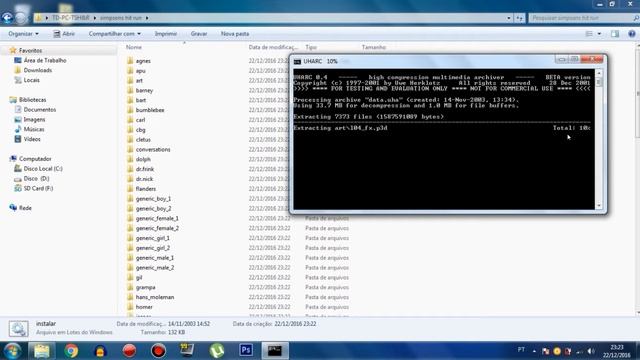Viewport: 640px width, 360px height.
Task: Open Disco (D:) drive
Action: point(36,178)
